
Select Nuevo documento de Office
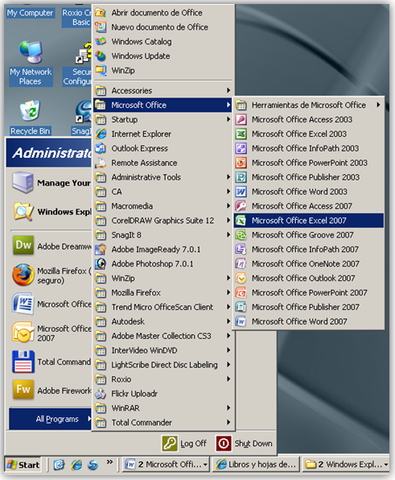(x=163, y=27)
